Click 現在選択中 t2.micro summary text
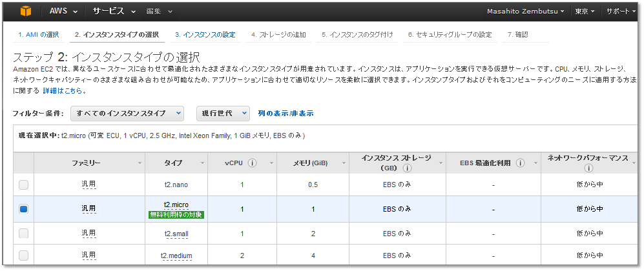The width and height of the screenshot is (644, 271). [x=161, y=135]
